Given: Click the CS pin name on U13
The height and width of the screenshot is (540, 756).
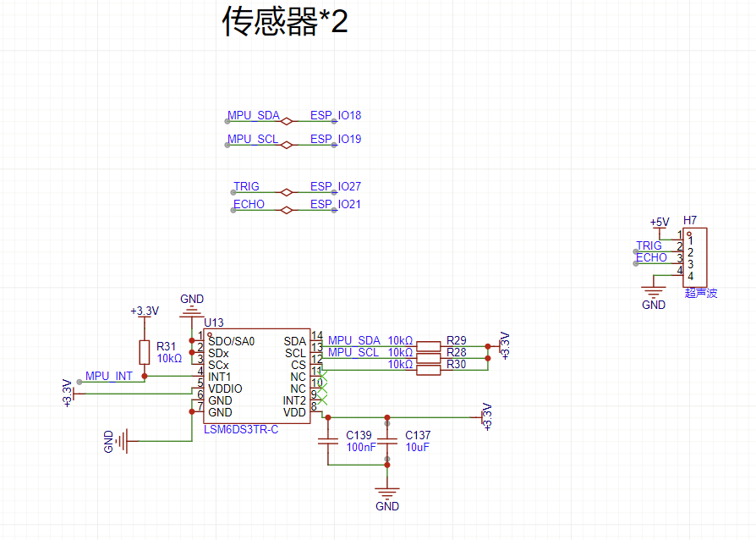Looking at the screenshot, I should [x=299, y=365].
